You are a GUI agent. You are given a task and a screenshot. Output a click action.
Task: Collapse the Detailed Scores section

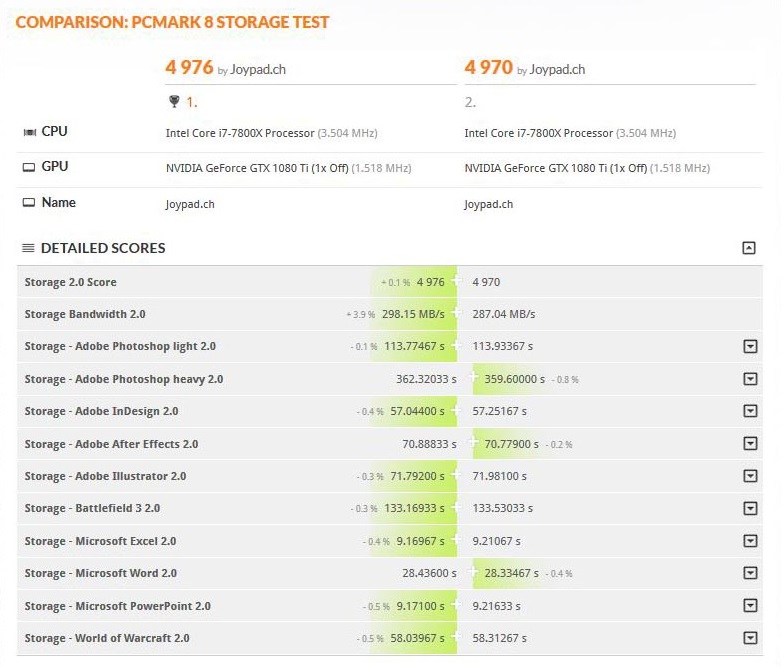[749, 248]
